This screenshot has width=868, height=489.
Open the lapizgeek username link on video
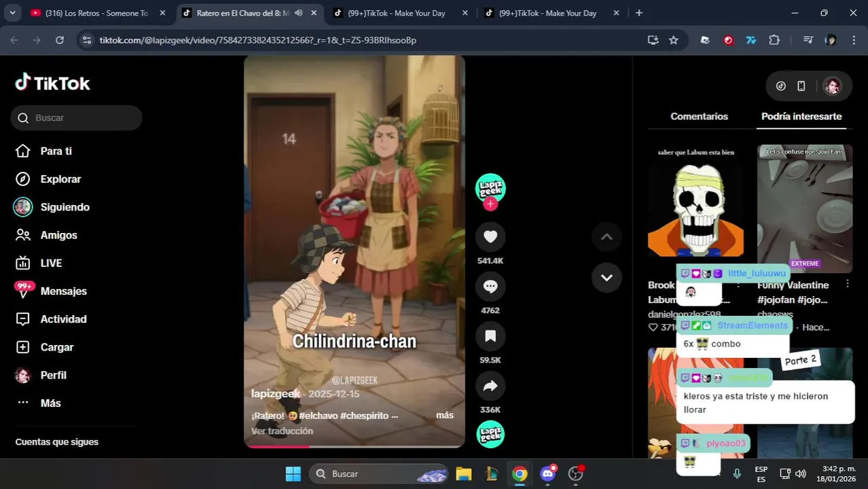tap(275, 394)
